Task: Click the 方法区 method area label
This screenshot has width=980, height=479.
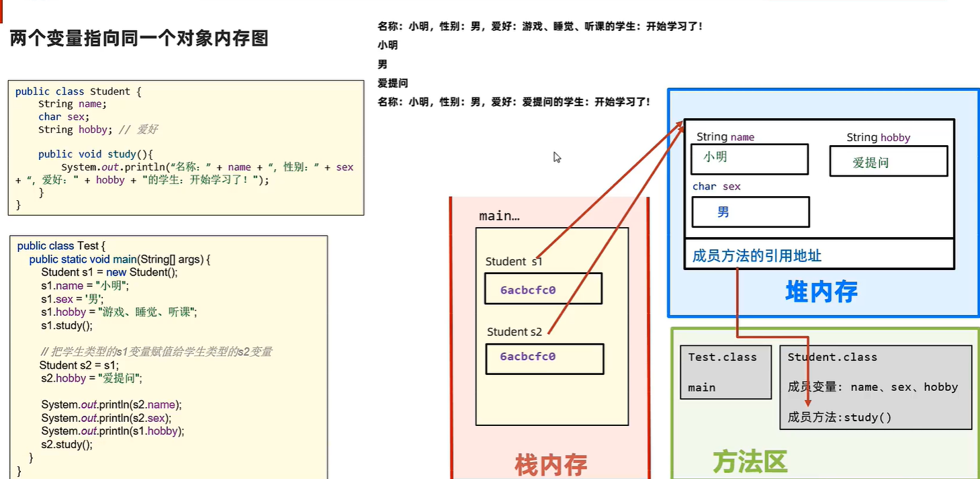Action: tap(750, 463)
